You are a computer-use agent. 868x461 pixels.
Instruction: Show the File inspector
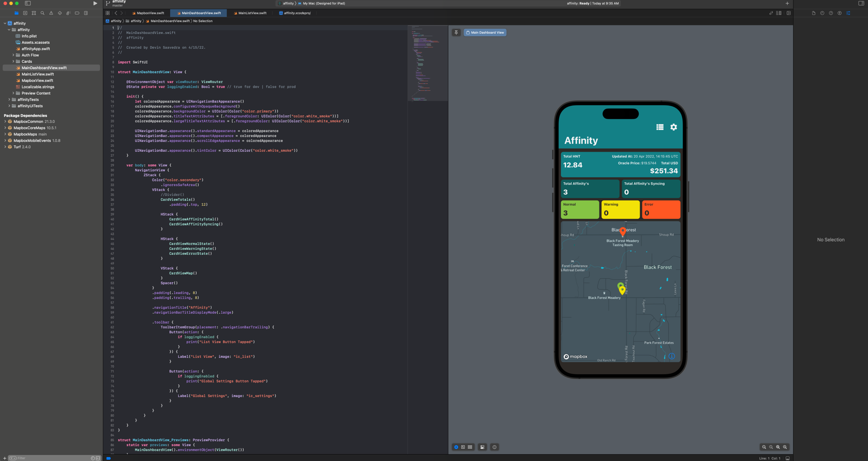point(813,13)
